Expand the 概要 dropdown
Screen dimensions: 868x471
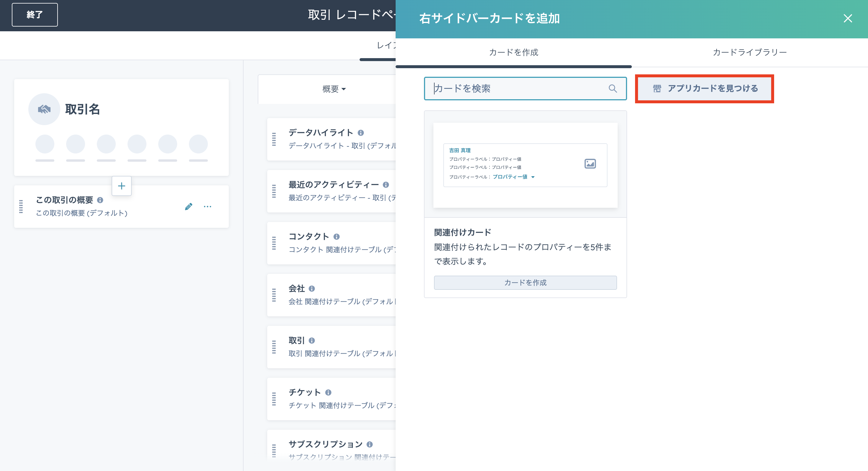point(334,89)
